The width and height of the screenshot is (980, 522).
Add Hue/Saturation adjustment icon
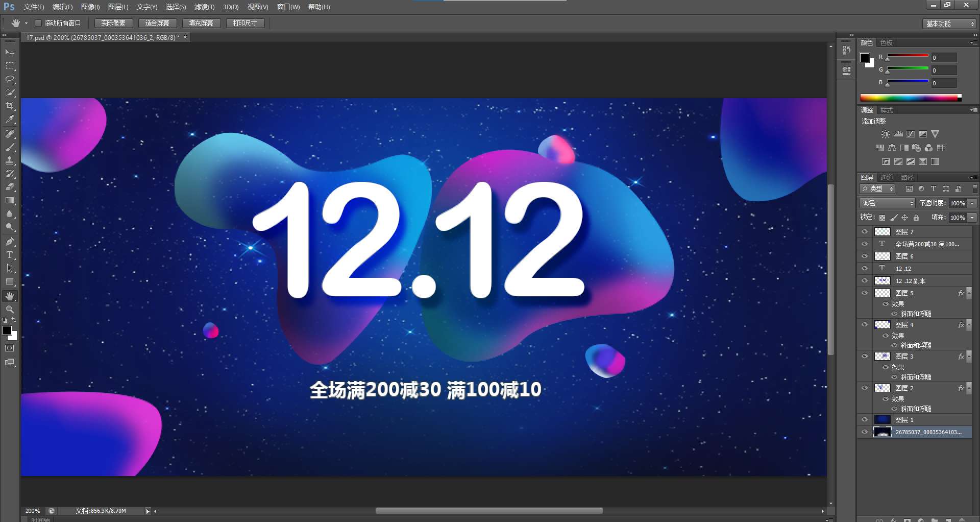click(880, 148)
